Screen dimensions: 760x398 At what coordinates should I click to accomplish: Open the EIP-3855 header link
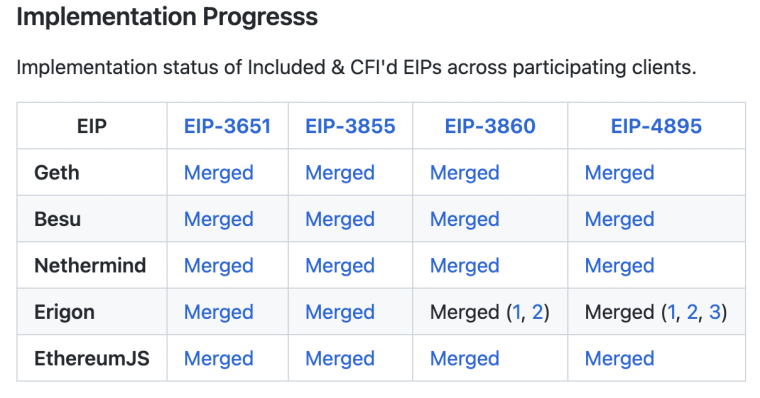point(350,126)
